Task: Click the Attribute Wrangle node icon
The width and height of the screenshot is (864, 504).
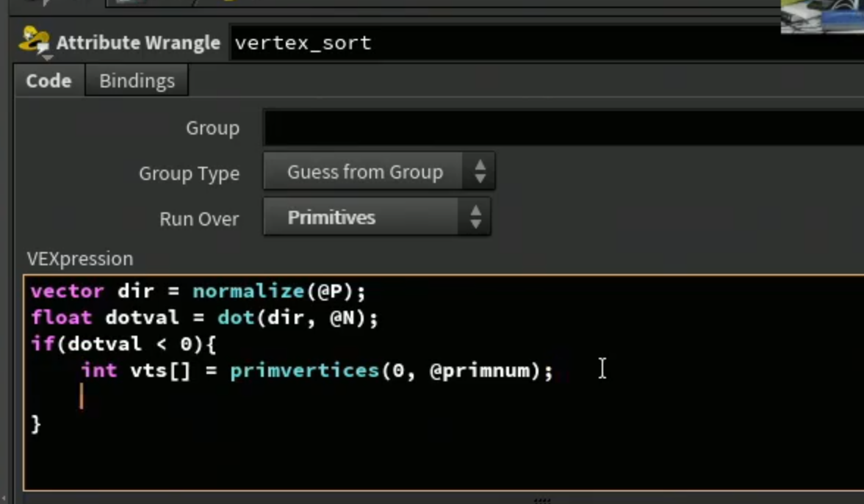Action: (34, 39)
